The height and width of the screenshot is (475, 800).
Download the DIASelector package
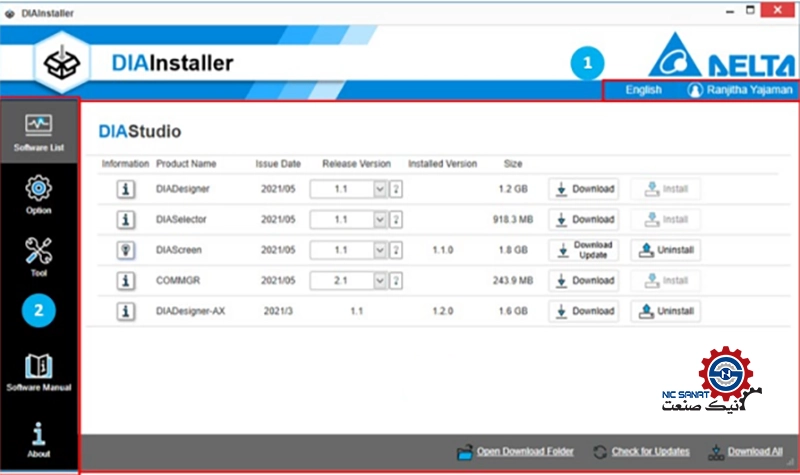coord(584,219)
